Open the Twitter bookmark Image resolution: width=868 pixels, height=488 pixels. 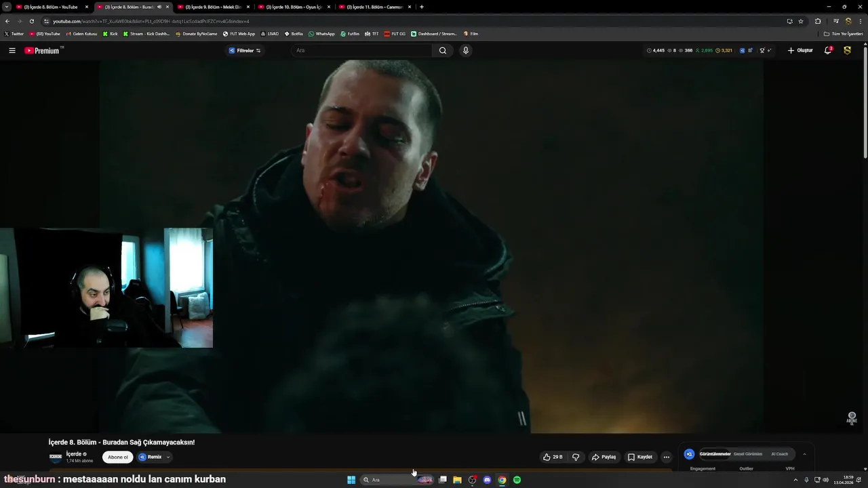tap(14, 33)
